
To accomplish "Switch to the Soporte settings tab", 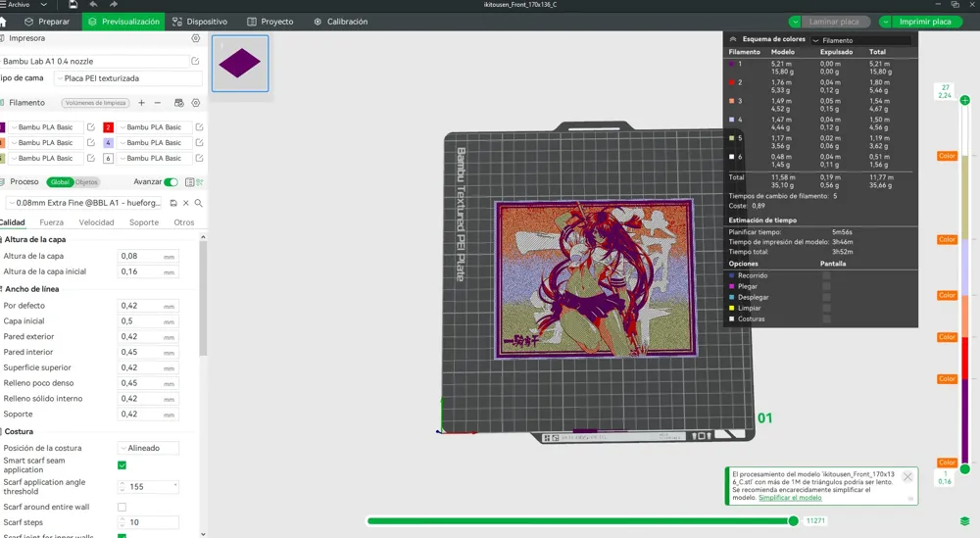I will (144, 222).
